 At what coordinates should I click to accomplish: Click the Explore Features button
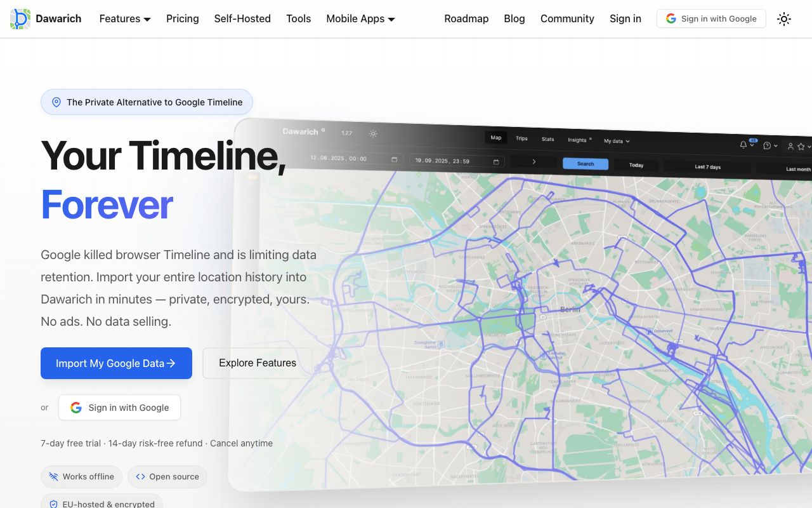(258, 363)
